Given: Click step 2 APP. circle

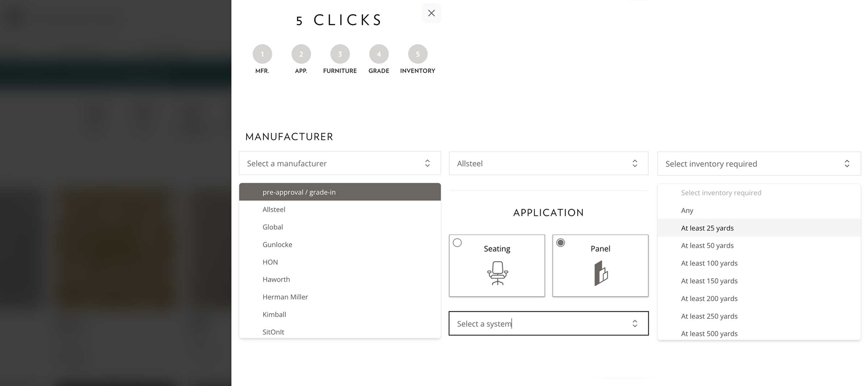Looking at the screenshot, I should point(301,54).
